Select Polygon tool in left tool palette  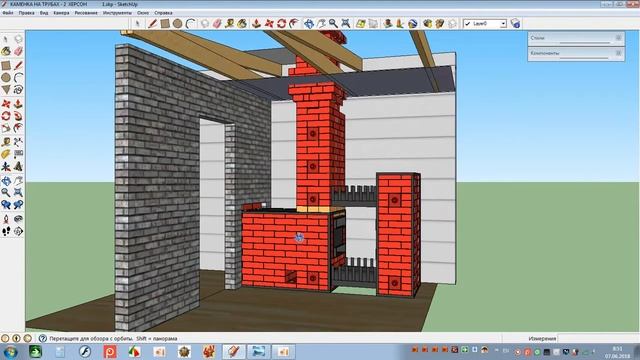[6, 90]
